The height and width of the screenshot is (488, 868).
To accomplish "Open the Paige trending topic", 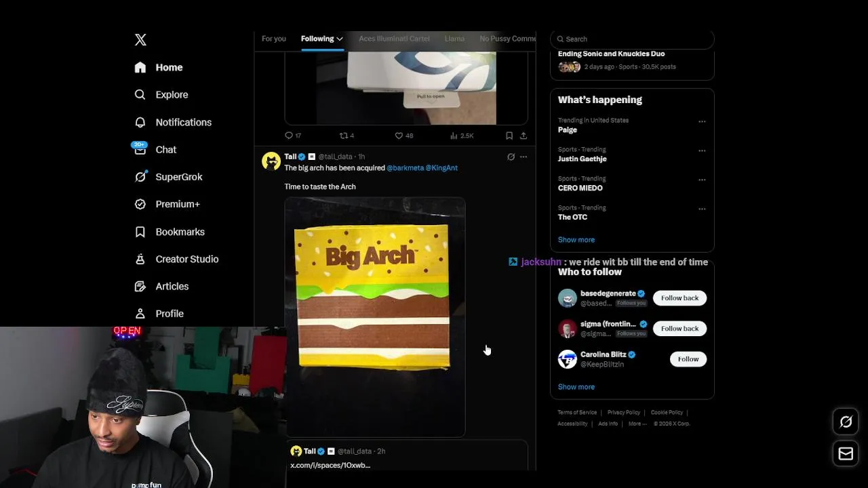I will tap(568, 129).
